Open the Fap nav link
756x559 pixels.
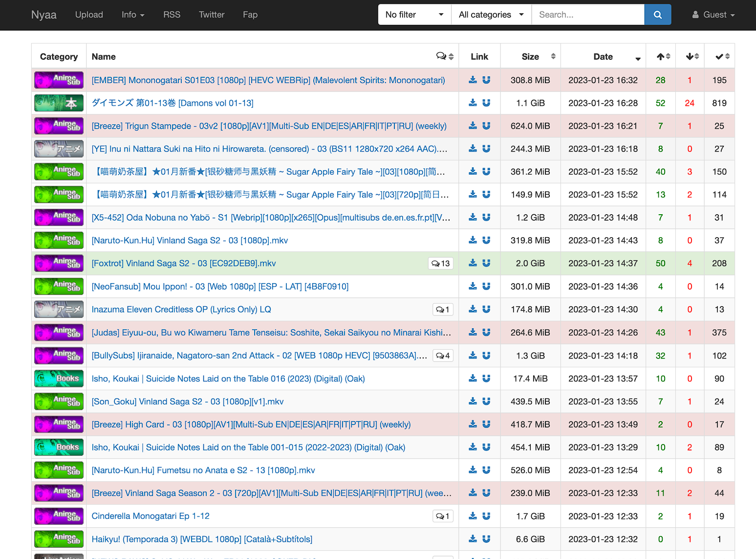(250, 15)
